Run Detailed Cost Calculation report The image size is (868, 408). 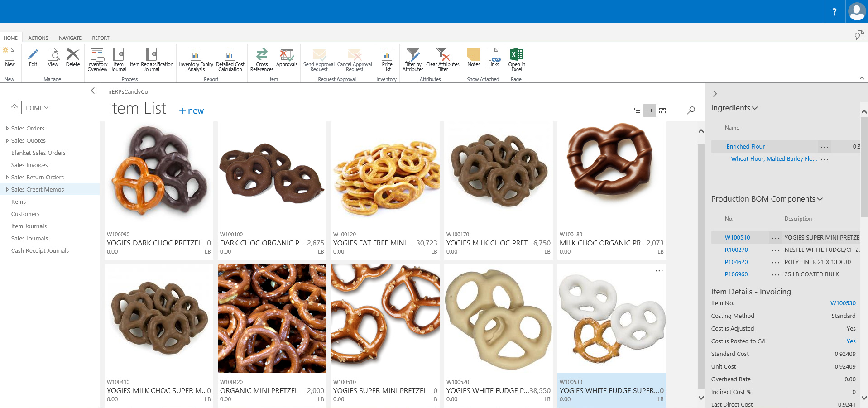click(230, 60)
